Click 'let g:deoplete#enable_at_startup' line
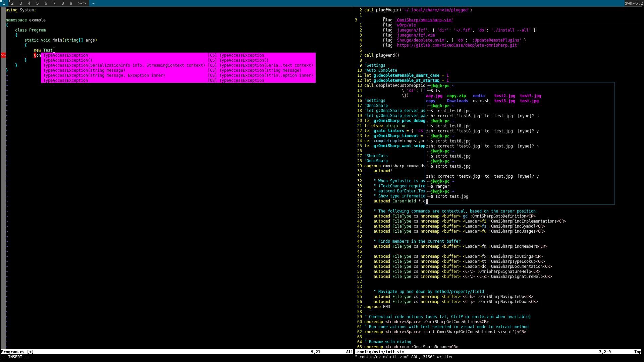644x362 pixels. click(x=407, y=80)
